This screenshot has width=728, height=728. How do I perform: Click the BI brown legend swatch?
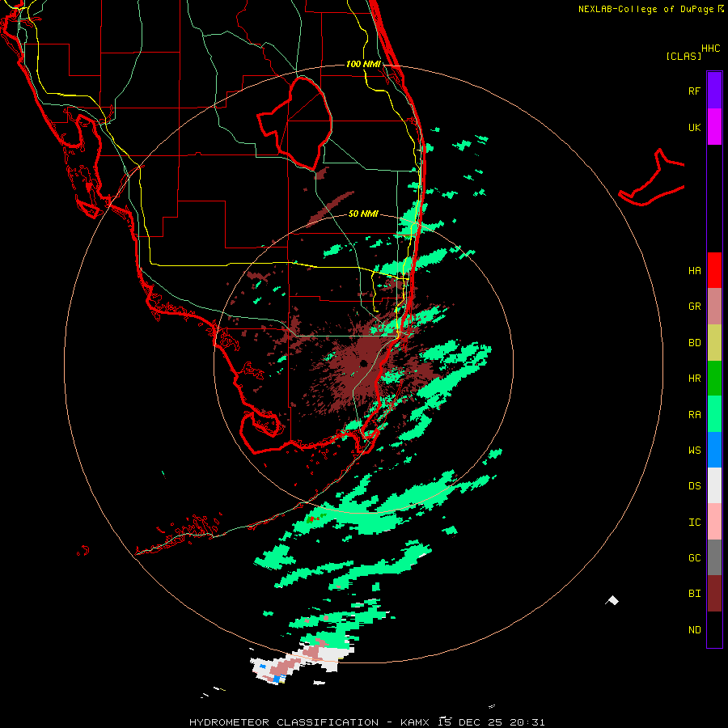click(714, 594)
